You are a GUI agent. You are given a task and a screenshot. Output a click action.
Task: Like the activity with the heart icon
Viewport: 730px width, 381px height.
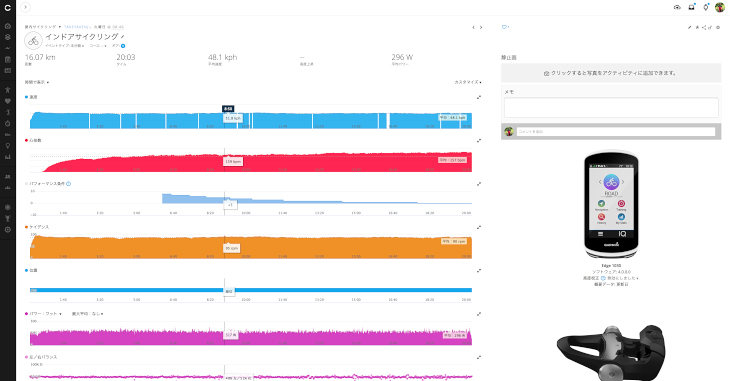tap(504, 27)
